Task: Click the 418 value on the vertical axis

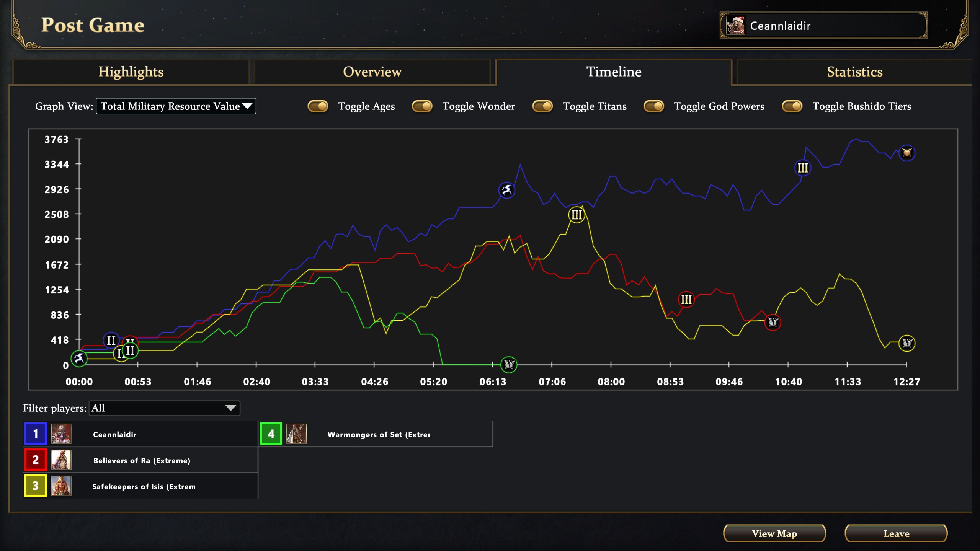Action: click(x=60, y=340)
